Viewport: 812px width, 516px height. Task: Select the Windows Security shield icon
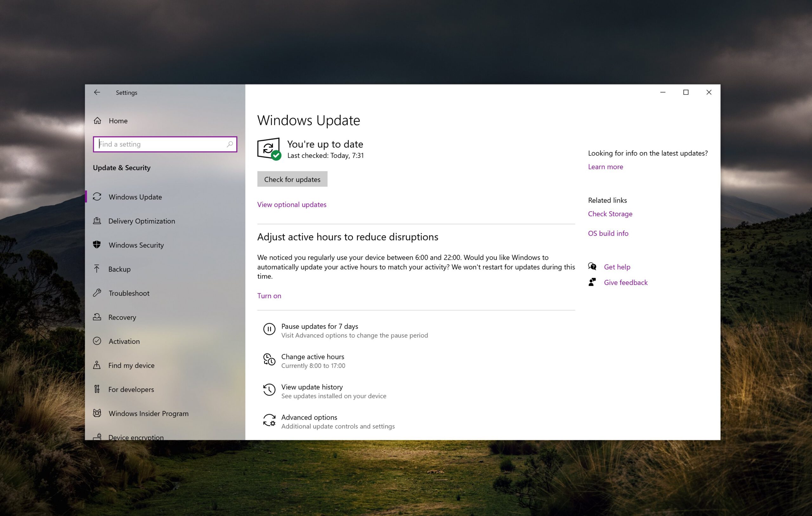point(97,245)
